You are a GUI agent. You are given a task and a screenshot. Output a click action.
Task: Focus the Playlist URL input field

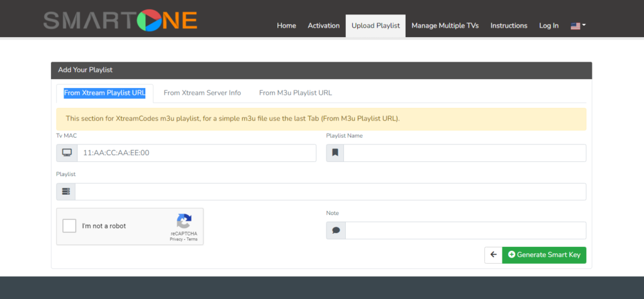pos(331,192)
